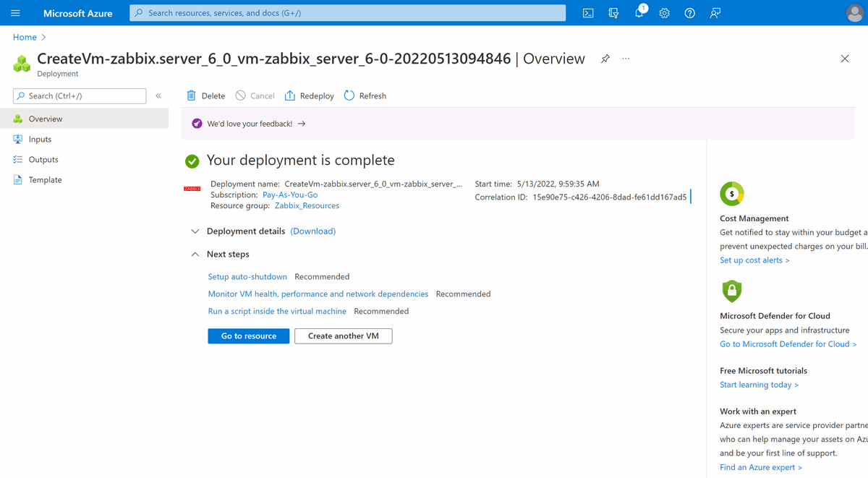Open the portal hamburger menu
Viewport: 868px width, 478px height.
pos(15,13)
